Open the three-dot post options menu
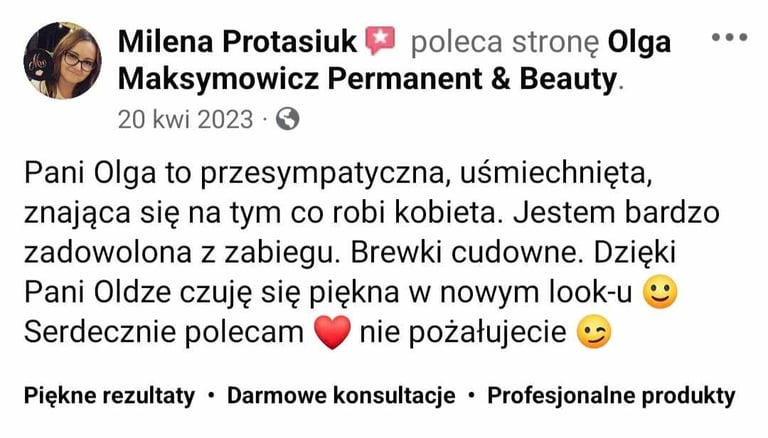This screenshot has height=438, width=768. [729, 37]
